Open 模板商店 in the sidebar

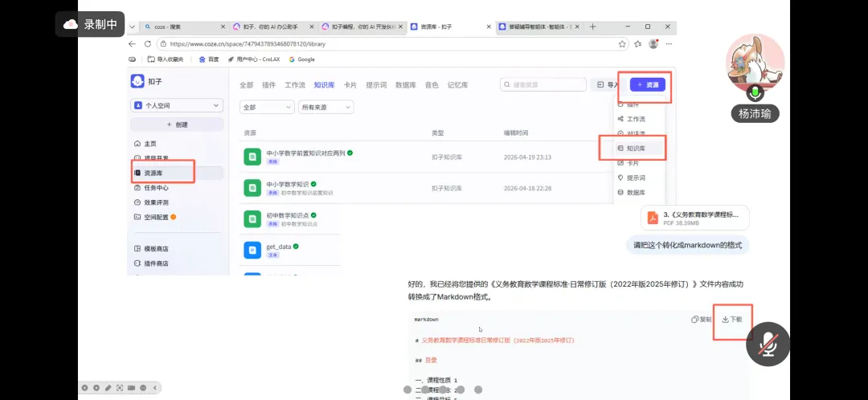point(152,249)
